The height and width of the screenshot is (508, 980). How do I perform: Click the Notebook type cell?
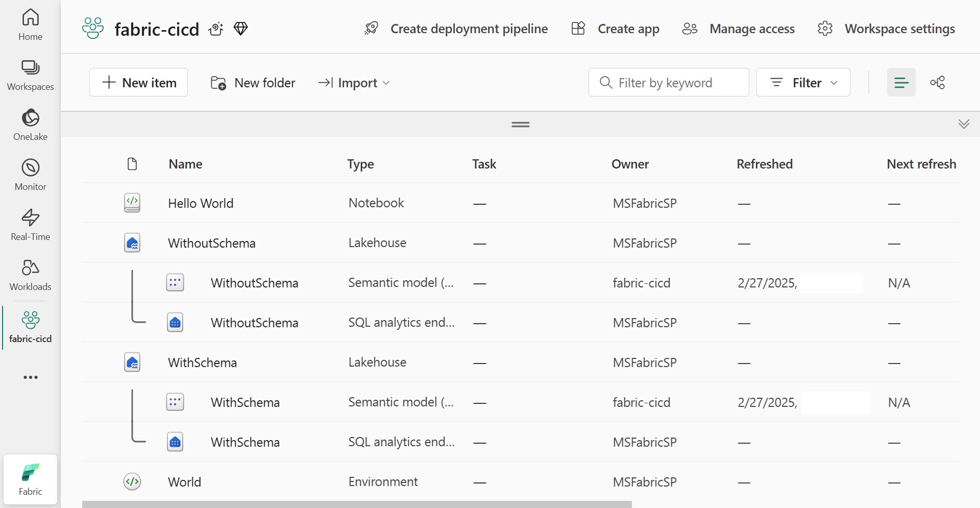(x=376, y=203)
